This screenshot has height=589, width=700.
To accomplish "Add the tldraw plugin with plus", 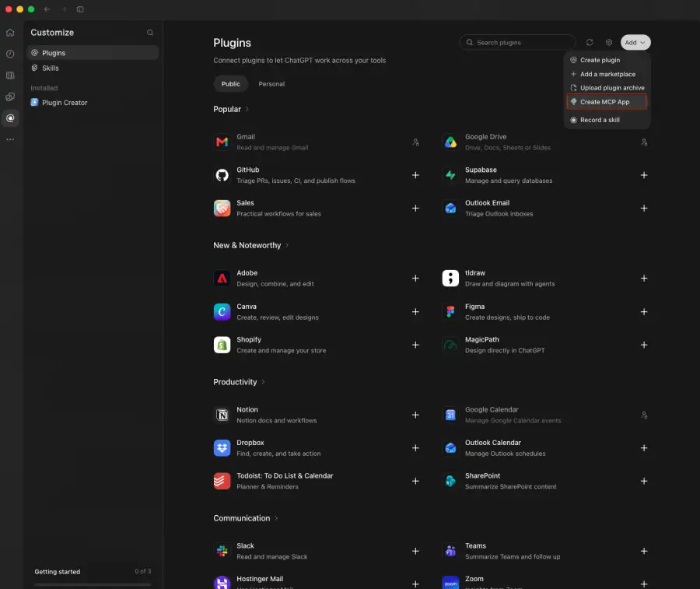I will [x=644, y=279].
